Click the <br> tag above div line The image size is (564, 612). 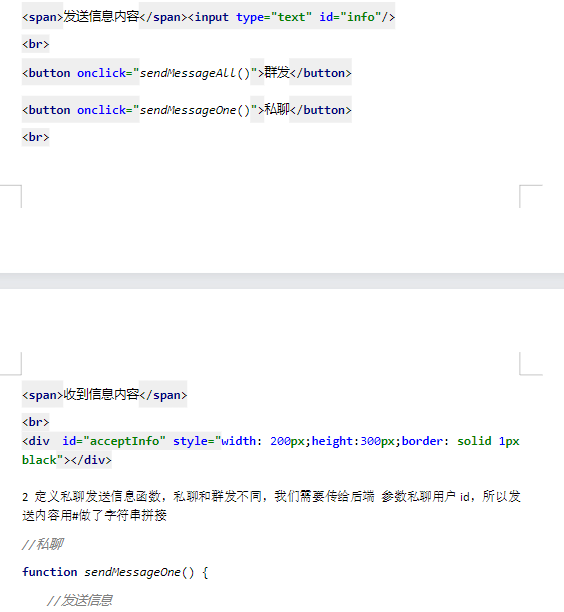tap(36, 422)
